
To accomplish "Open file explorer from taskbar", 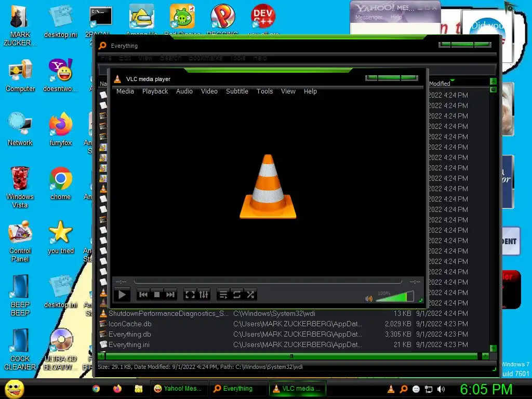I will click(x=138, y=389).
